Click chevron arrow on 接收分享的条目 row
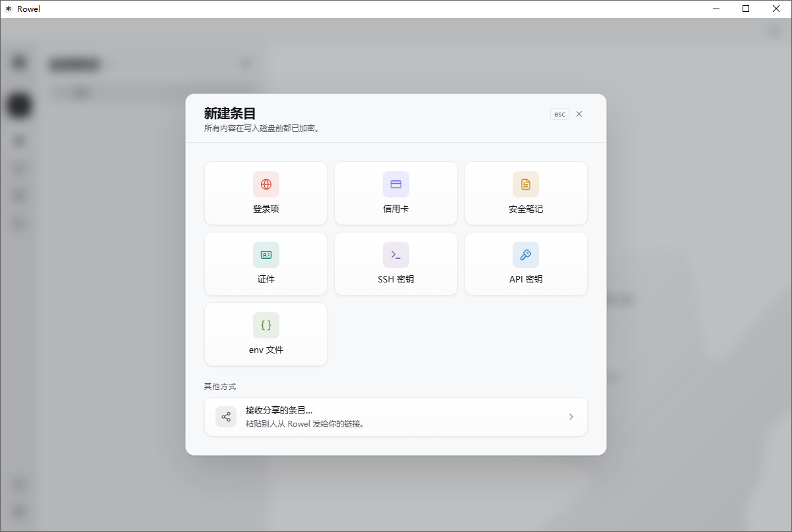 (571, 417)
